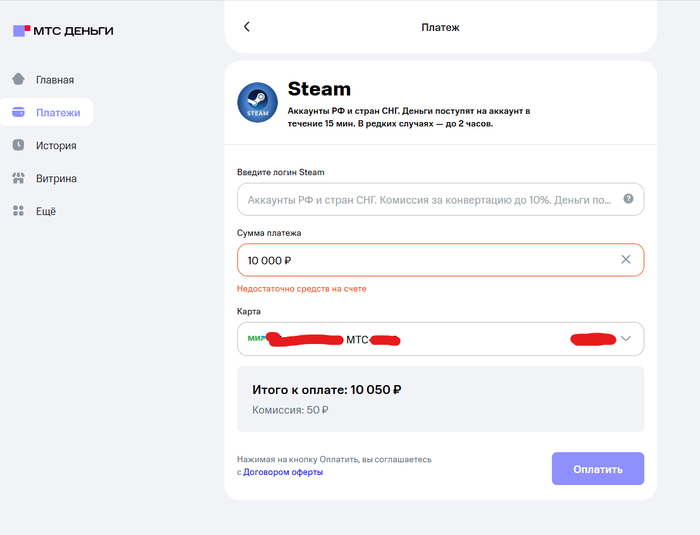Expand the card list chevron

[x=626, y=339]
